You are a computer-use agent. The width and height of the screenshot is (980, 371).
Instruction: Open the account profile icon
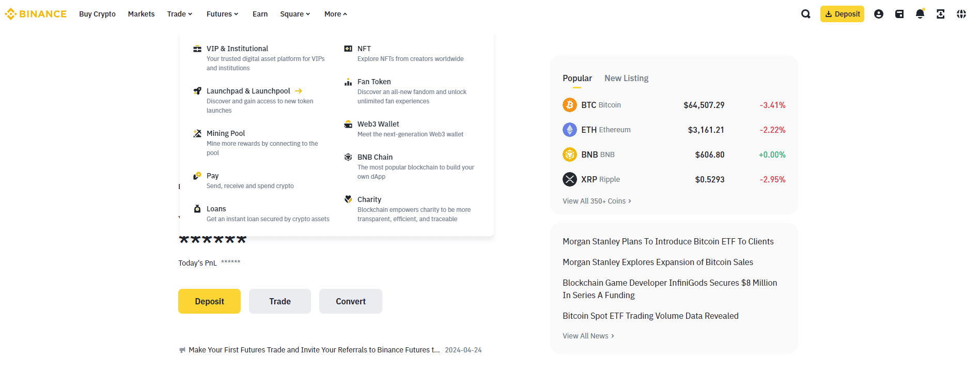[x=878, y=14]
